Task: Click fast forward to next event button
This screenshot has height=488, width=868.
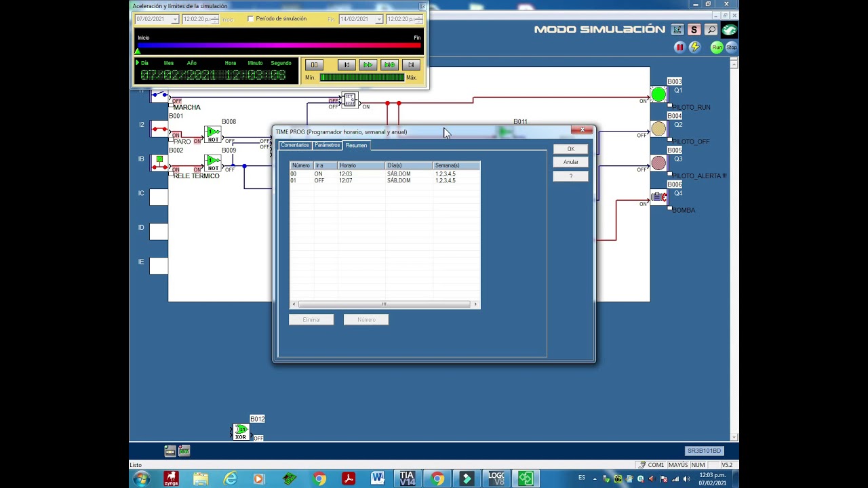Action: 389,65
